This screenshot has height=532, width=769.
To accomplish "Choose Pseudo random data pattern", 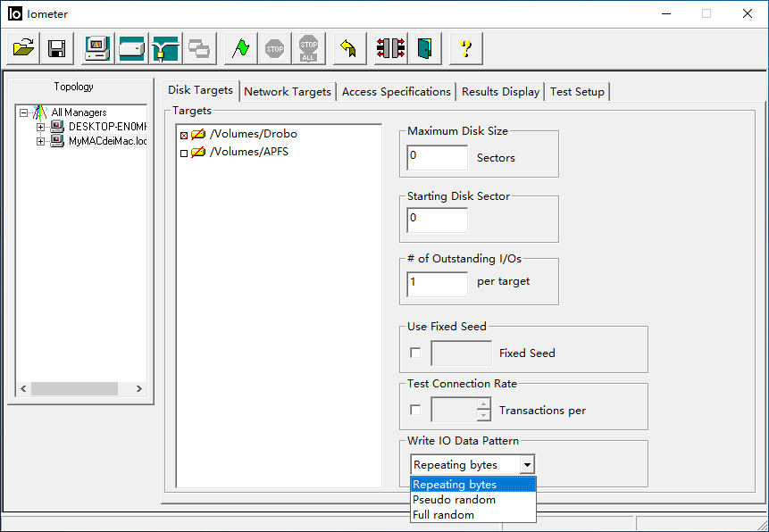I will [x=473, y=500].
